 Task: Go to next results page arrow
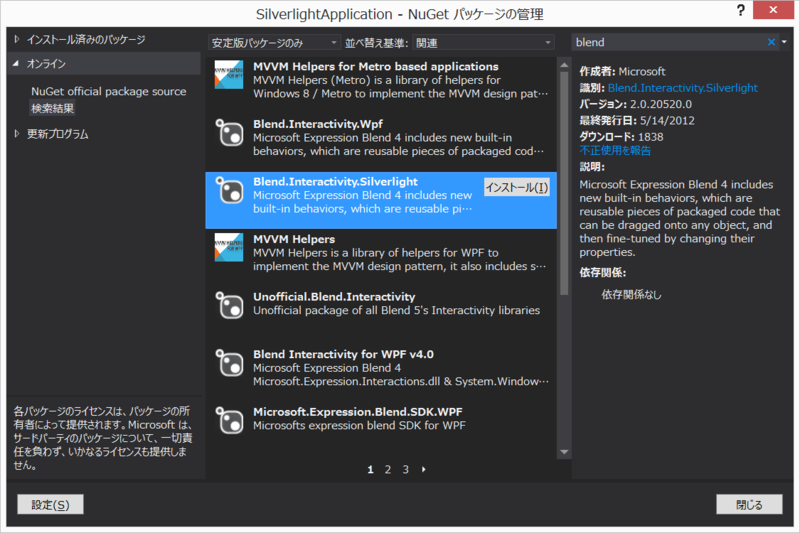pos(423,469)
